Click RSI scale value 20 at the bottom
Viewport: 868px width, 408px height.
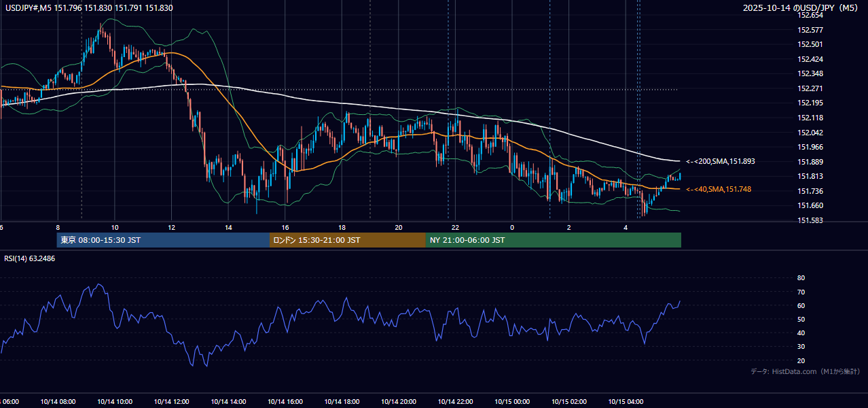(801, 360)
